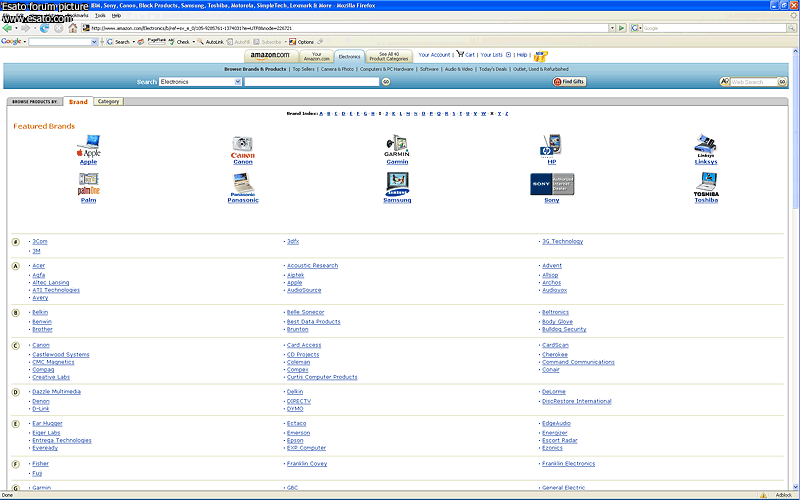Click the Go button beside Electronics search field
This screenshot has width=800, height=500.
[x=386, y=82]
